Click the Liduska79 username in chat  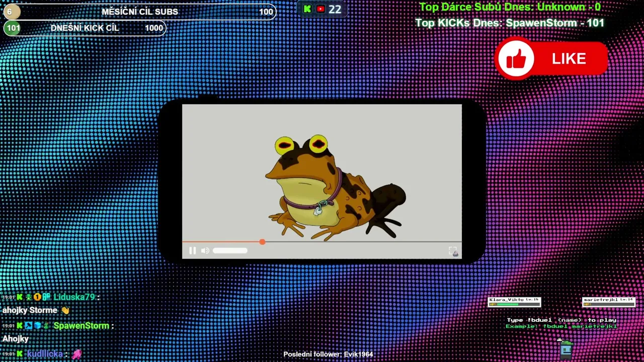(x=74, y=297)
